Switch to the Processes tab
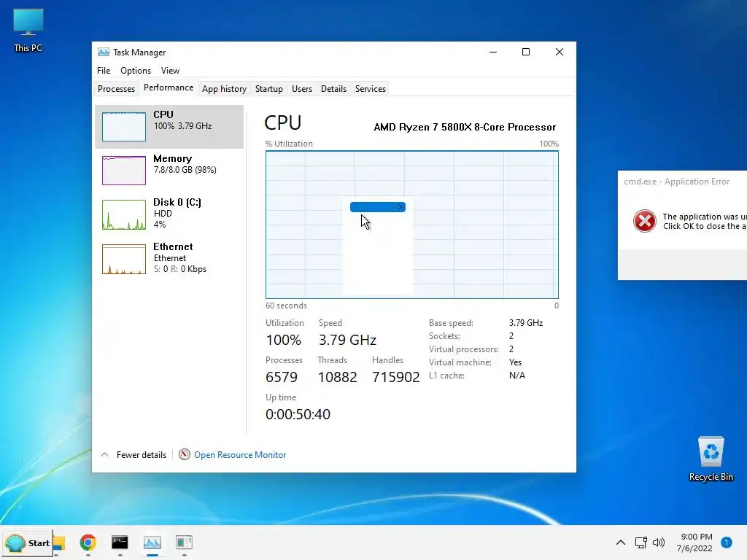This screenshot has width=747, height=560. click(116, 88)
